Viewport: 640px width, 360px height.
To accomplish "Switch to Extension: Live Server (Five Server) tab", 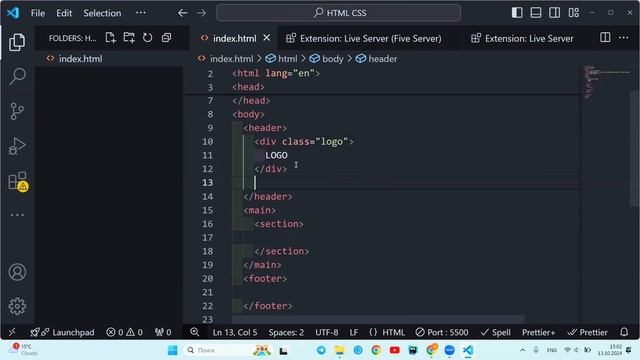I will pos(371,38).
